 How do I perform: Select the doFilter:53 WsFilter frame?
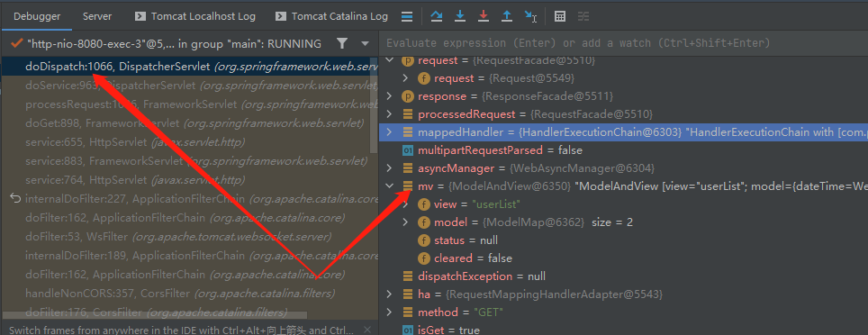point(189,237)
